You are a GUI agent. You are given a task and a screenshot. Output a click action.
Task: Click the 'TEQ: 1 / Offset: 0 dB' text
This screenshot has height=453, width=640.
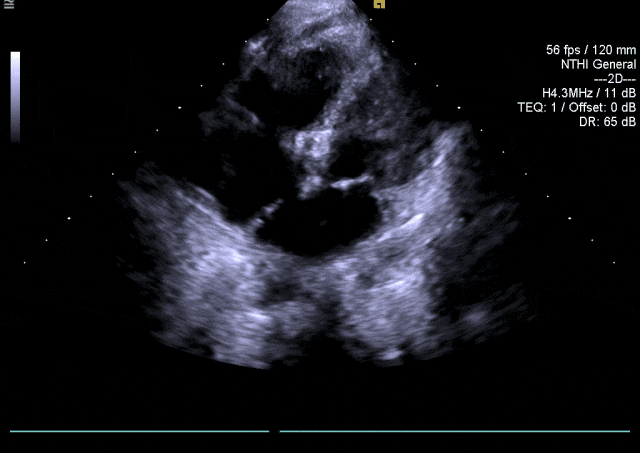(576, 107)
